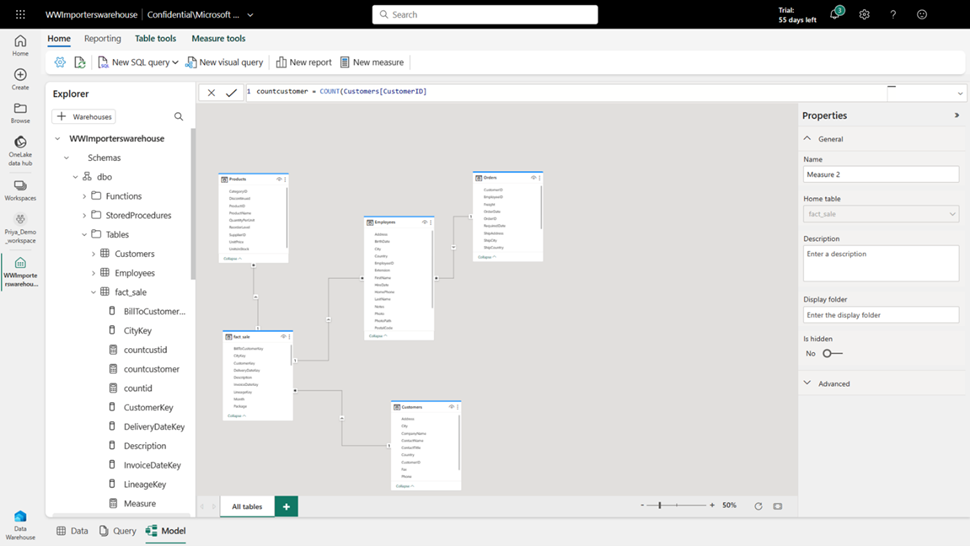This screenshot has height=546, width=970.
Task: Go to Home in left navigation
Action: click(x=20, y=46)
